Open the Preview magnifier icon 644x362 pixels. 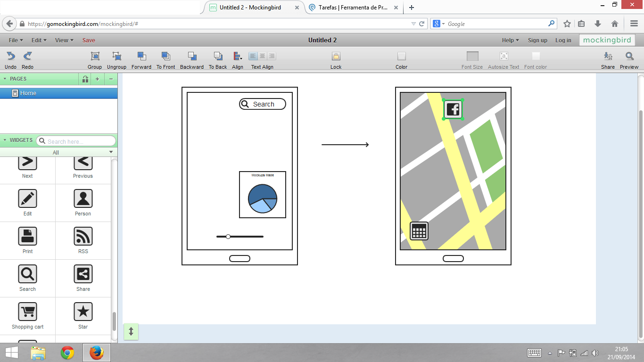[629, 57]
